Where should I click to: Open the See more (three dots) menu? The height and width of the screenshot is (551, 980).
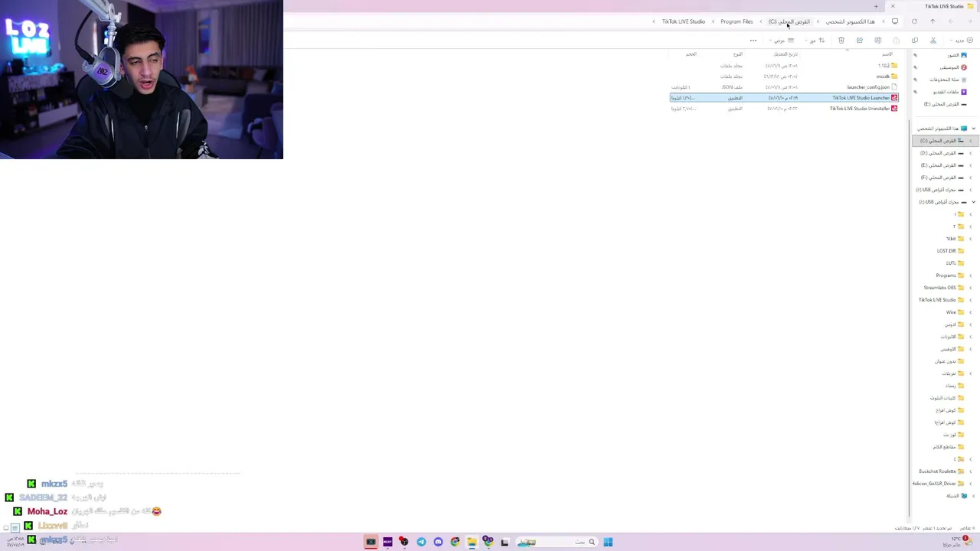pyautogui.click(x=753, y=41)
